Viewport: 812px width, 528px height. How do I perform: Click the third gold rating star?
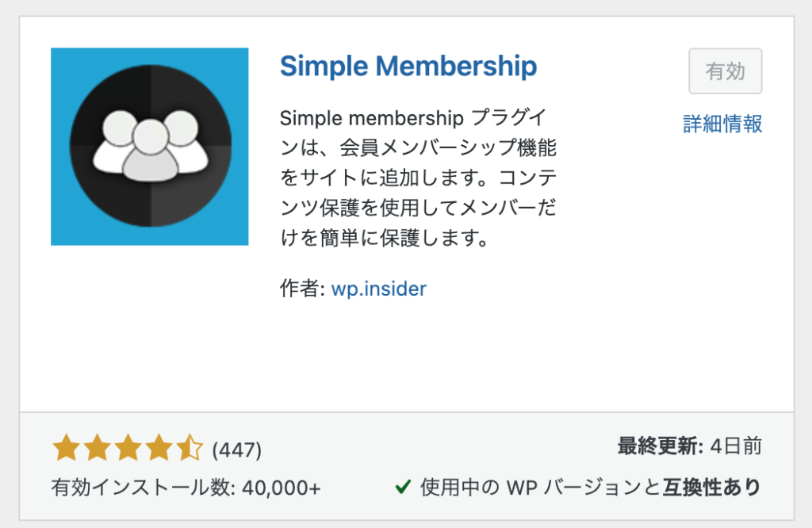(128, 448)
